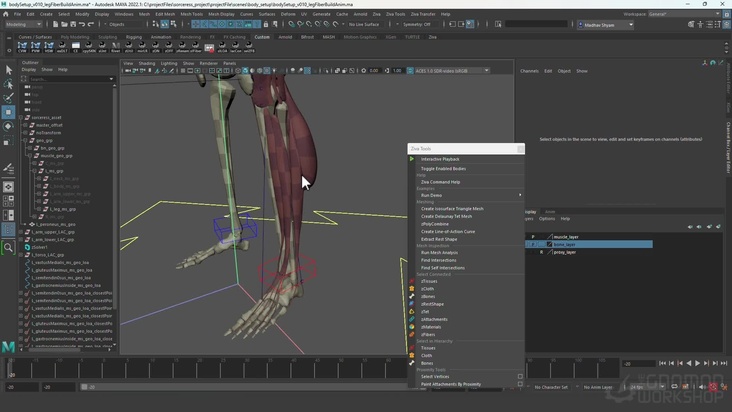The width and height of the screenshot is (732, 412).
Task: Open the Deform menu
Action: 288,14
